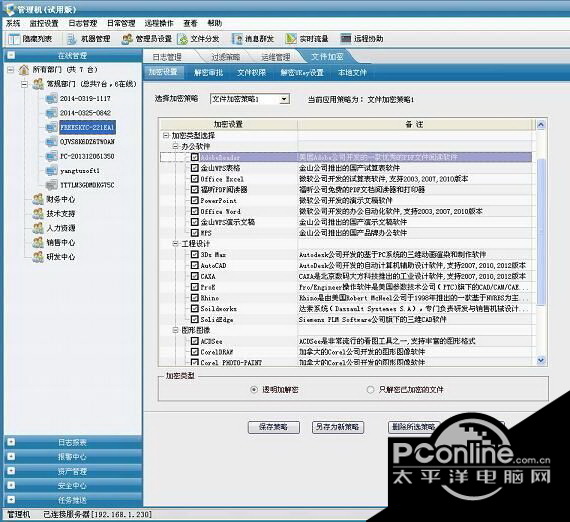
Task: Select the 常规部门 group icon
Action: [38, 84]
